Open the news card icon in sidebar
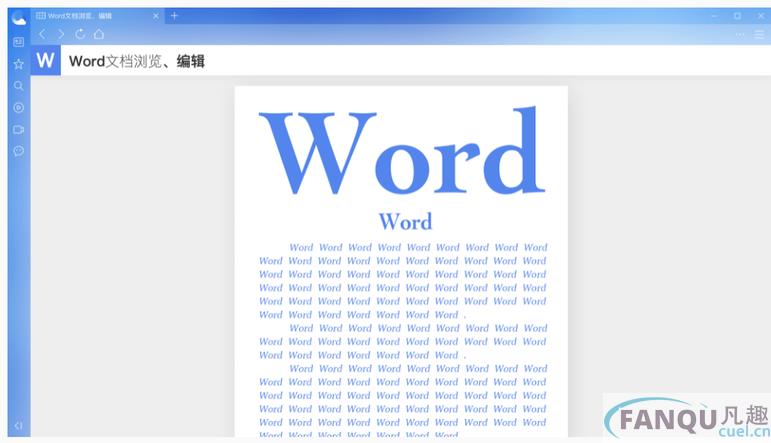Image resolution: width=771 pixels, height=443 pixels. tap(18, 42)
